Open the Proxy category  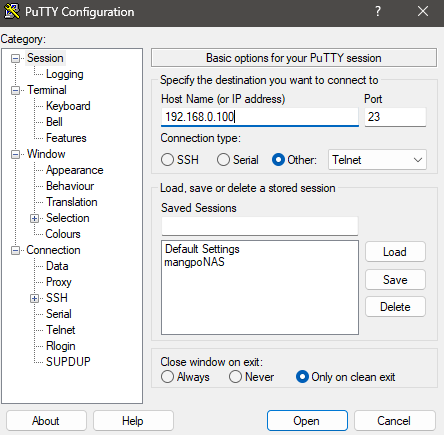(59, 282)
